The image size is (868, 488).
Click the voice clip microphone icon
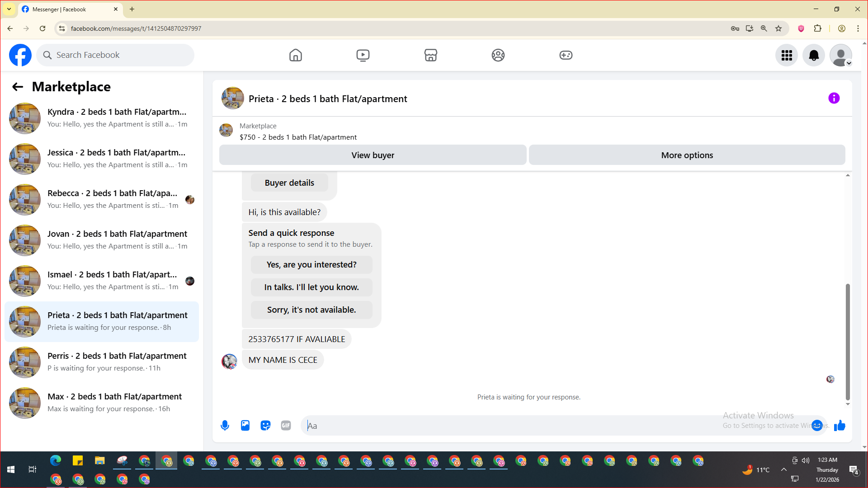click(225, 425)
